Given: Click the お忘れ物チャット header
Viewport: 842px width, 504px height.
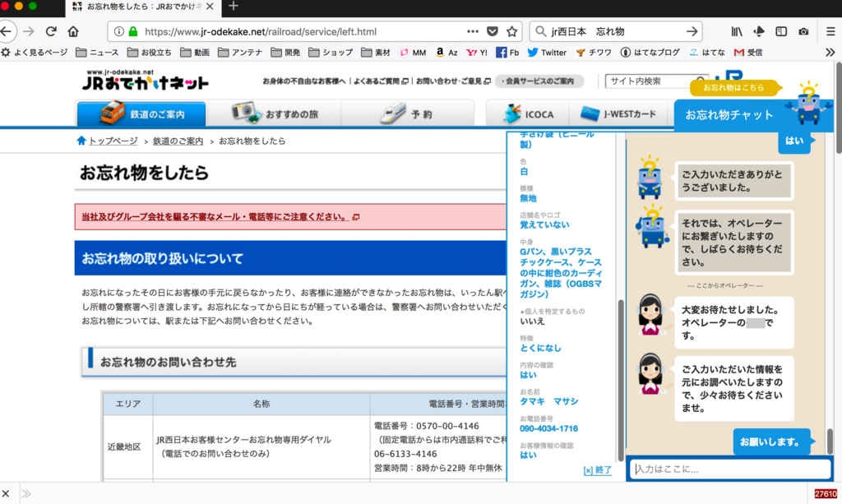Looking at the screenshot, I should (x=729, y=115).
